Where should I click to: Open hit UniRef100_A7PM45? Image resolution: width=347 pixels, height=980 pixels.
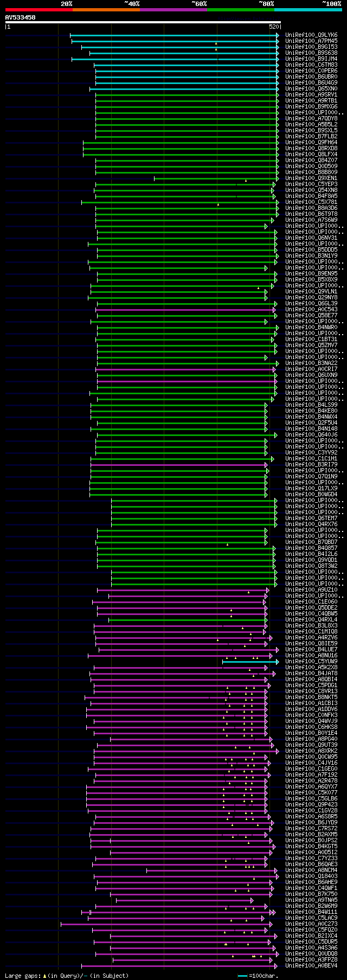[x=311, y=41]
